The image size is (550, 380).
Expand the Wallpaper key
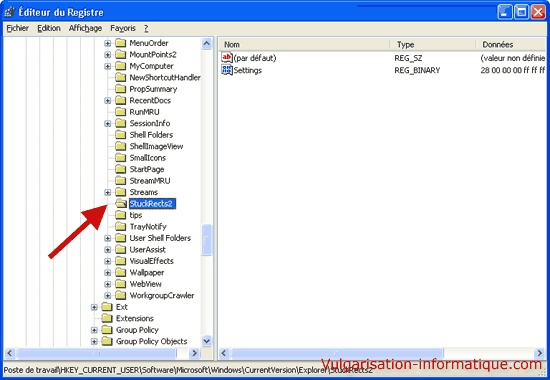pyautogui.click(x=108, y=273)
